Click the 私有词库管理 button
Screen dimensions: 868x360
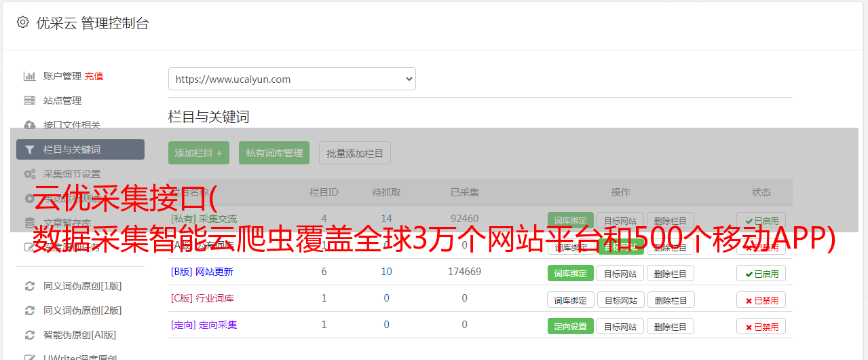tap(274, 153)
